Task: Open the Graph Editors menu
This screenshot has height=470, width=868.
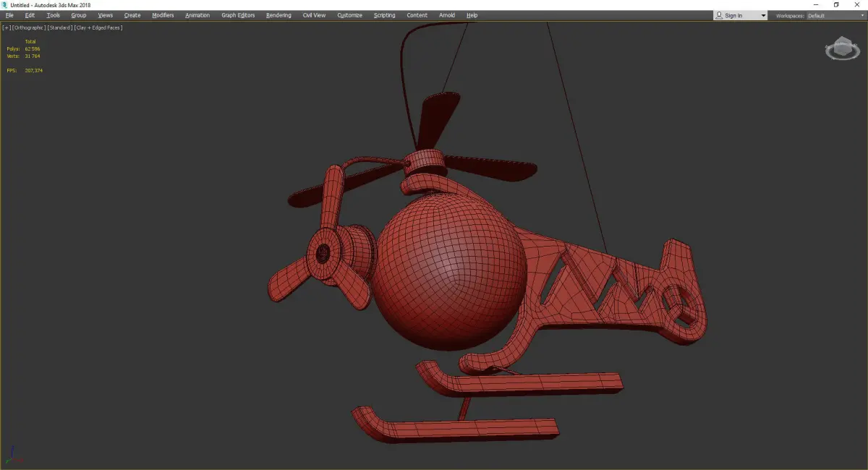Action: click(x=238, y=15)
